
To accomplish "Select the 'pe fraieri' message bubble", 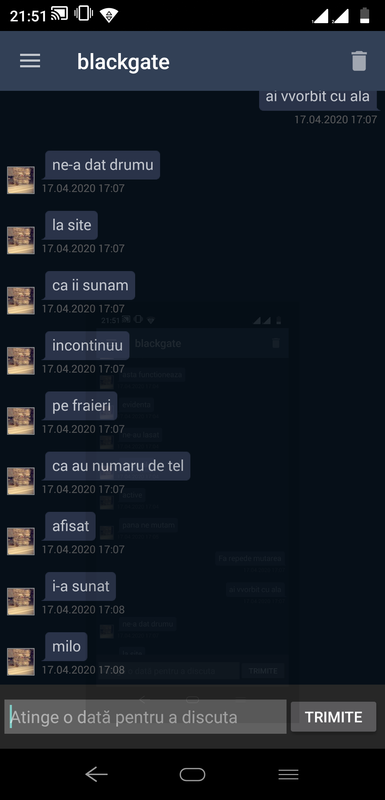I will point(81,406).
